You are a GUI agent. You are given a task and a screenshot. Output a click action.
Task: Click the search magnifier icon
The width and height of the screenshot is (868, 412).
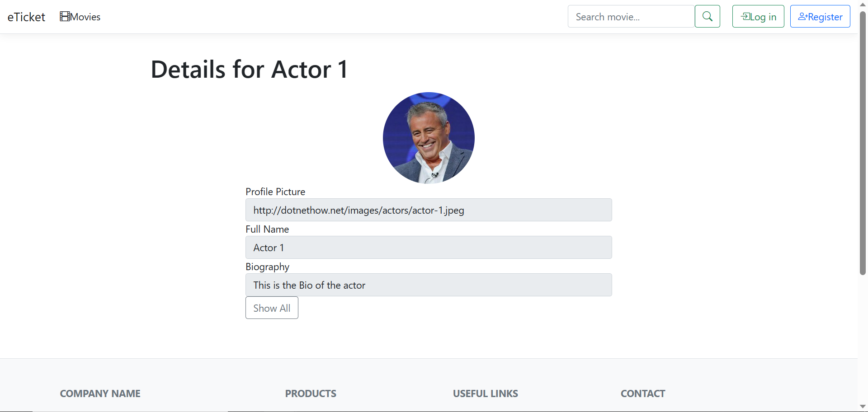(x=707, y=16)
